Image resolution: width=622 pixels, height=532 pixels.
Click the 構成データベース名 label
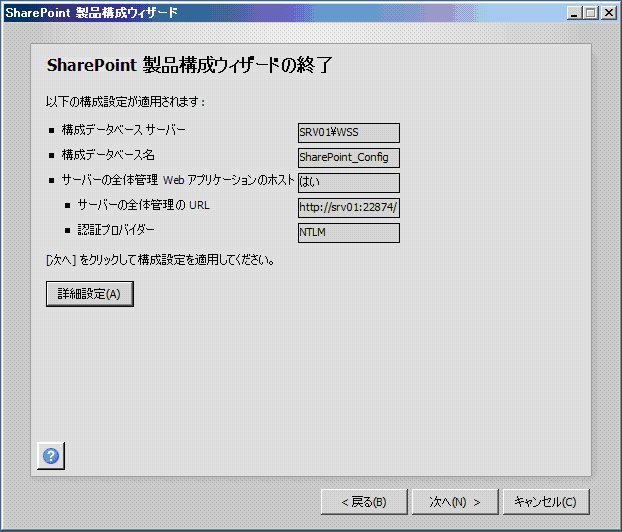108,155
